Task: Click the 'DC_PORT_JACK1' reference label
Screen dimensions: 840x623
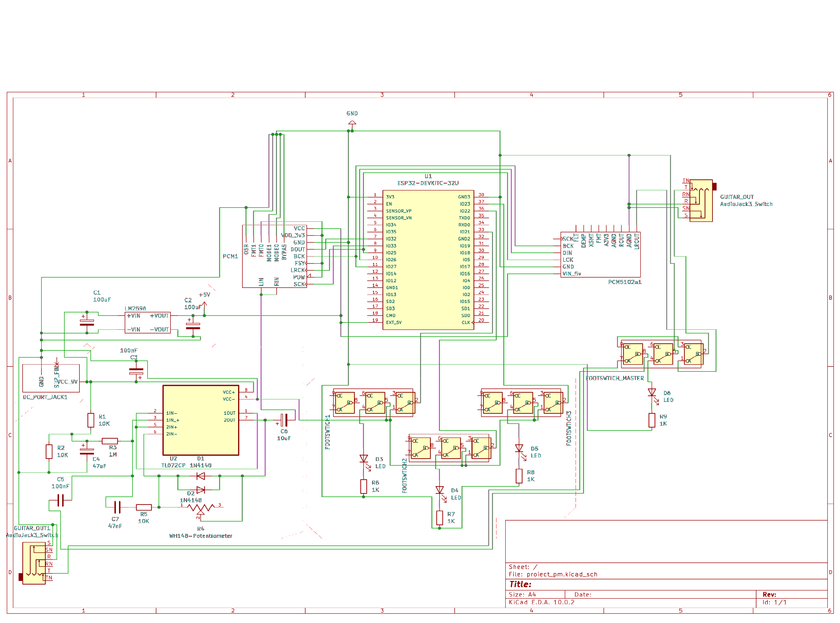Action: pyautogui.click(x=45, y=397)
